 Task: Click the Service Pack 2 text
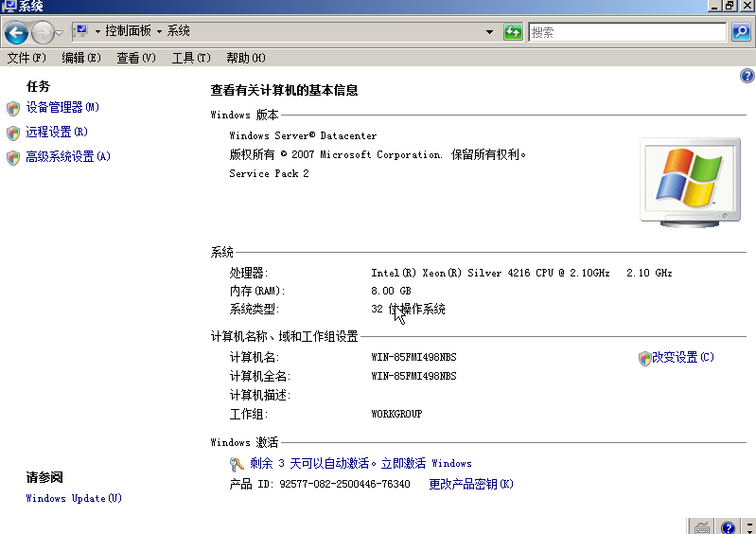(269, 173)
